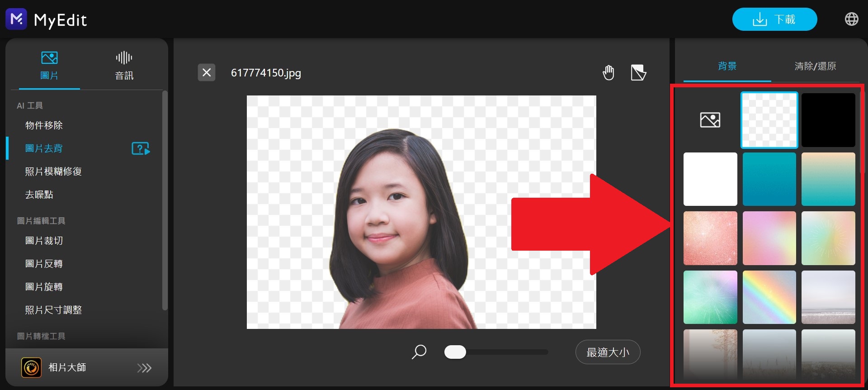Click the background panel scrollbar
The image size is (868, 390).
pos(862,131)
